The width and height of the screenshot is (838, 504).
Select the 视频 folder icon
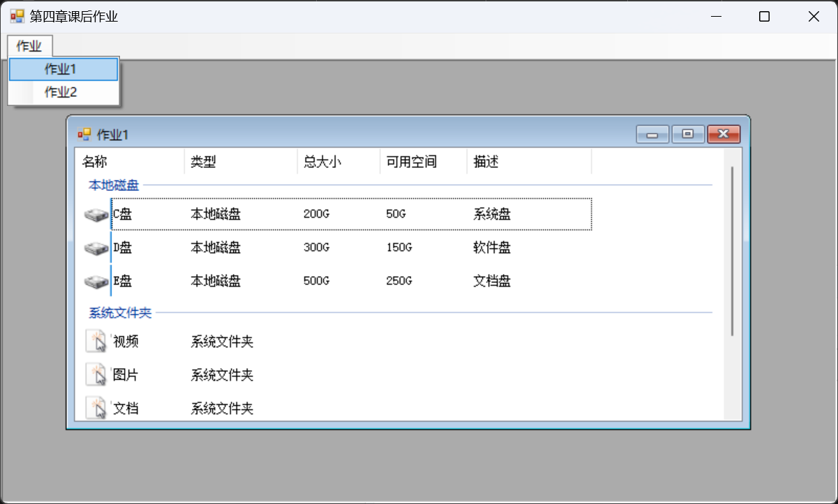96,342
